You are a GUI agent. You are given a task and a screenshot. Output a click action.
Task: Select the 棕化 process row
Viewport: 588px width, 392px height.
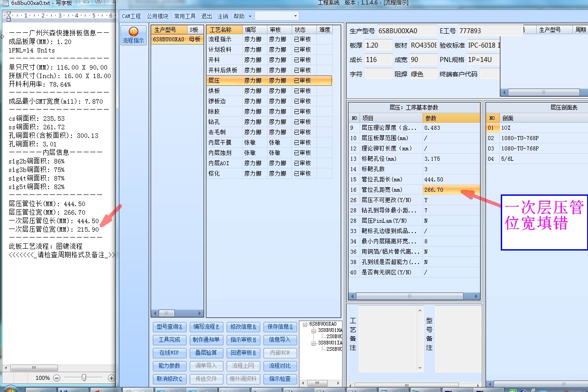(269, 173)
